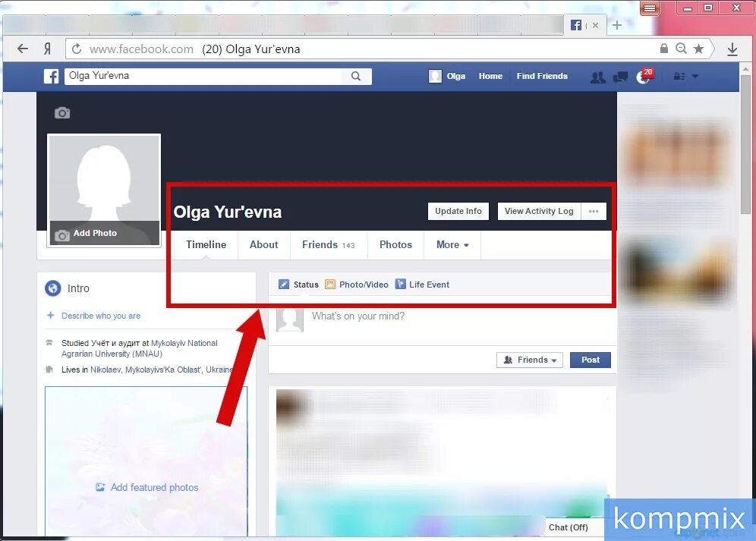Open downloads with the arrow icon
756x541 pixels.
click(732, 49)
